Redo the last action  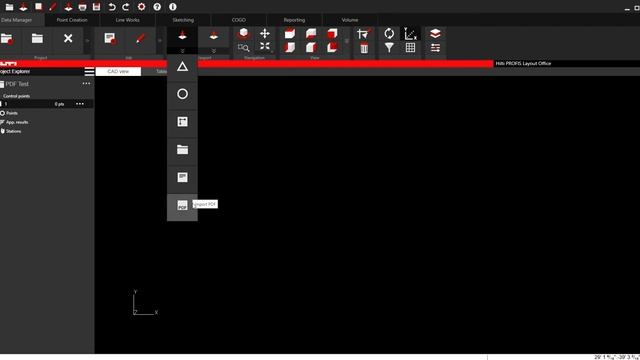click(126, 7)
